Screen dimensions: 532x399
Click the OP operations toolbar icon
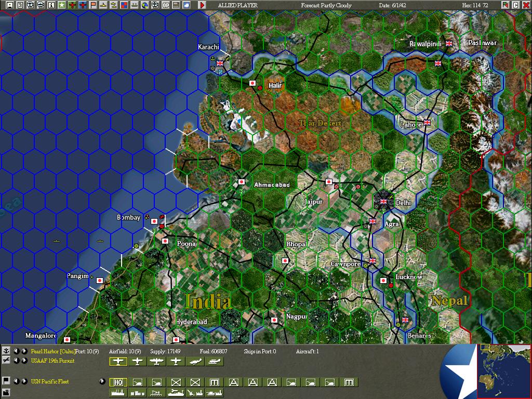click(166, 5)
